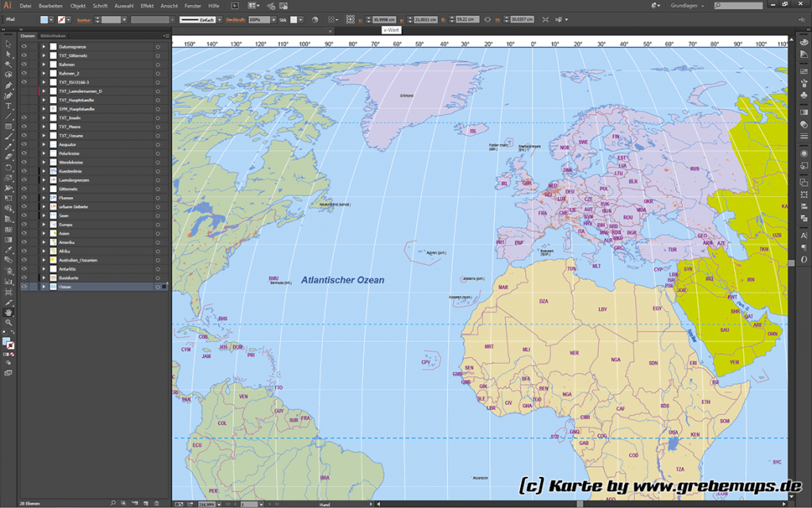Create a new layer in the Ebenen panel
Image resolution: width=812 pixels, height=508 pixels.
(x=146, y=502)
